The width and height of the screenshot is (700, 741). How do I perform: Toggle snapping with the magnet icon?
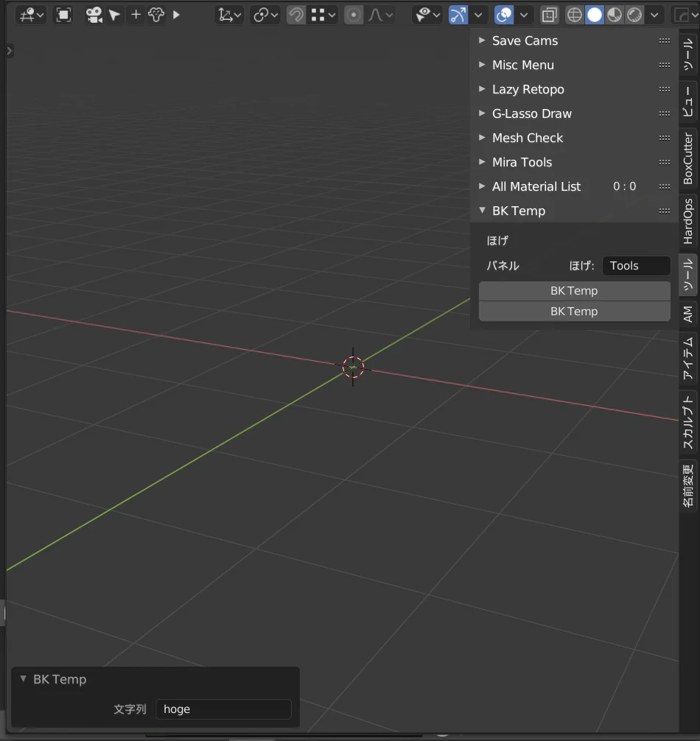tap(295, 15)
